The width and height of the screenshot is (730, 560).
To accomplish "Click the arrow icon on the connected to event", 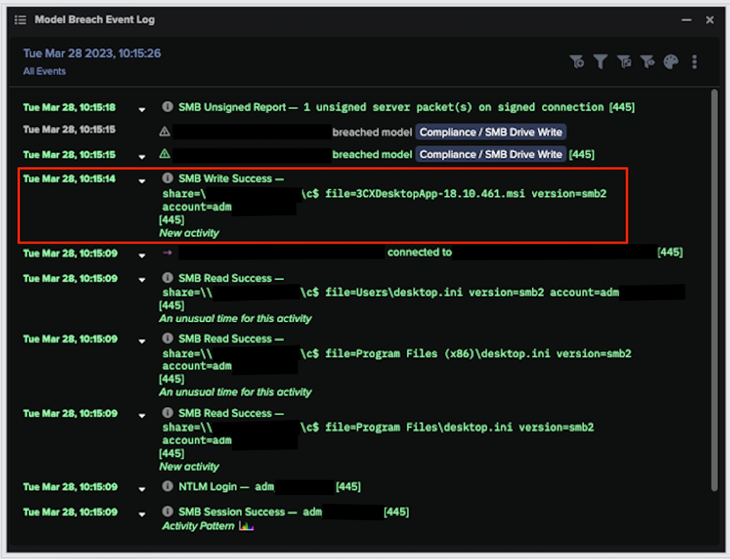I will point(166,252).
